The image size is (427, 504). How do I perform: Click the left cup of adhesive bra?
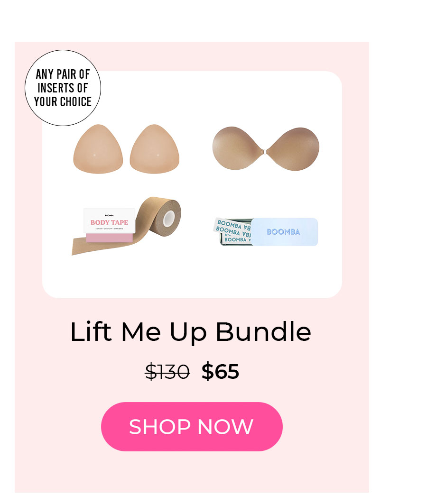click(x=237, y=148)
